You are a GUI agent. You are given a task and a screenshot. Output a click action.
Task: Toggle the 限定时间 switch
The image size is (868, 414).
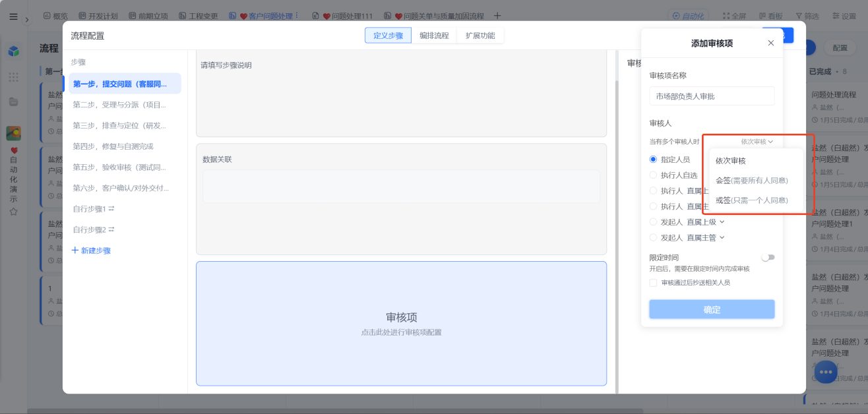click(768, 257)
